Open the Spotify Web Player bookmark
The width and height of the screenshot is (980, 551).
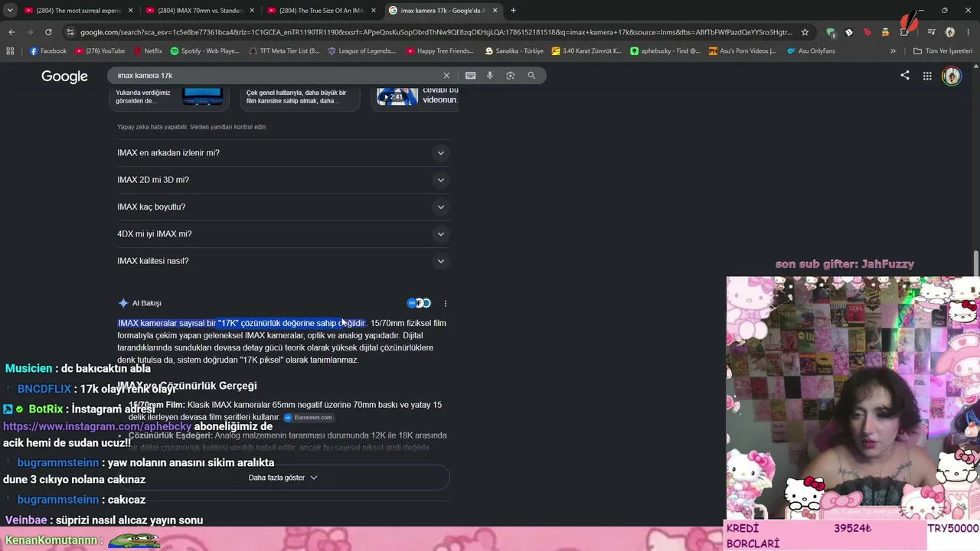(204, 51)
